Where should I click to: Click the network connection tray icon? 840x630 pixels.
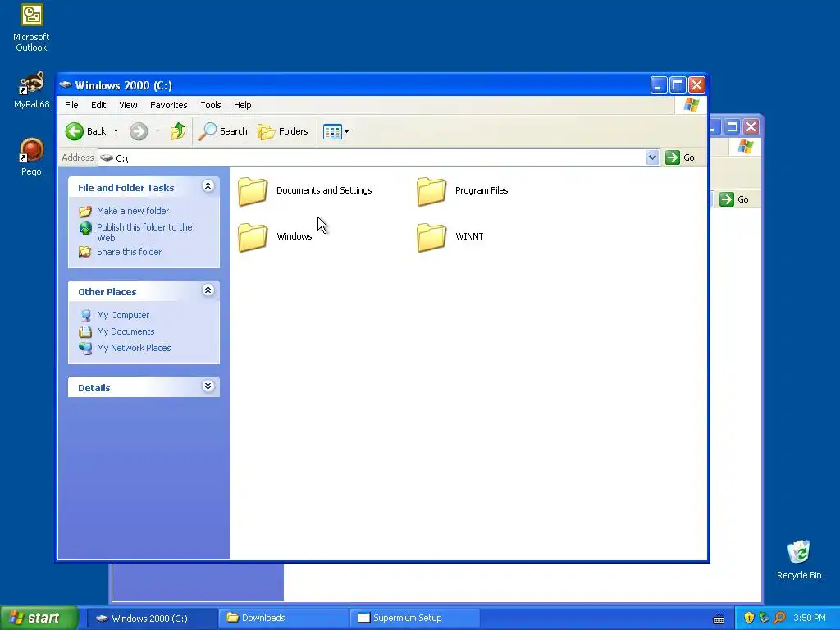pyautogui.click(x=764, y=618)
